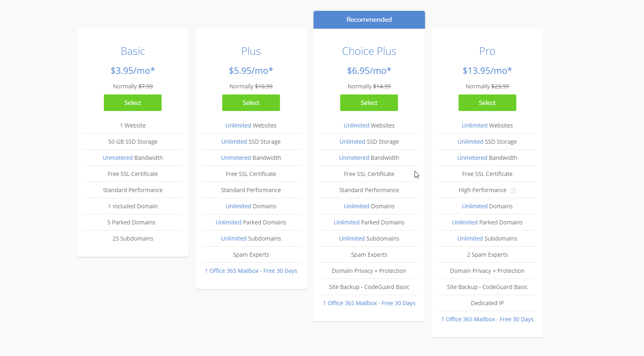Click Unlimited Websites in Pro plan
This screenshot has height=356, width=644.
487,126
